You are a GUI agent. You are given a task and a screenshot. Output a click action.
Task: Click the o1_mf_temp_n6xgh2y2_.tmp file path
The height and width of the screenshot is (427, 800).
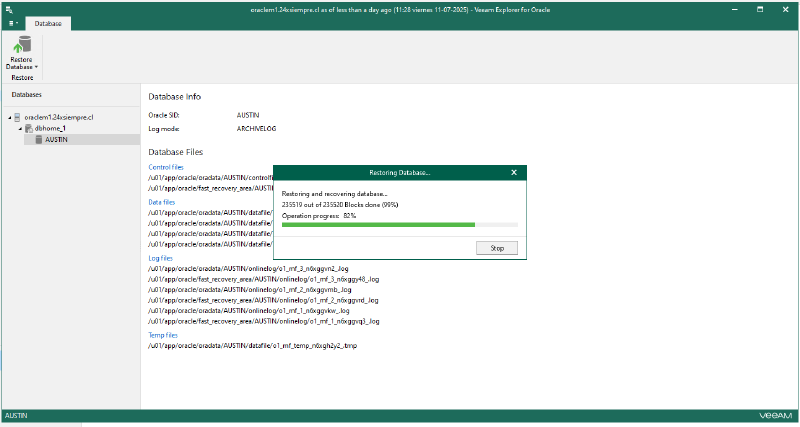[x=253, y=346]
